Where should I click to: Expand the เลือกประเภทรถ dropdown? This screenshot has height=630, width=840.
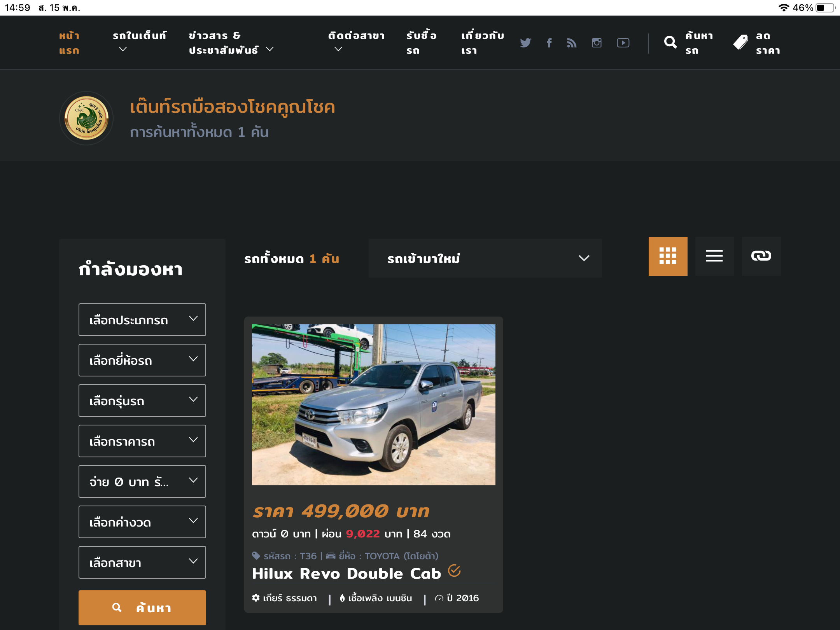tap(142, 320)
